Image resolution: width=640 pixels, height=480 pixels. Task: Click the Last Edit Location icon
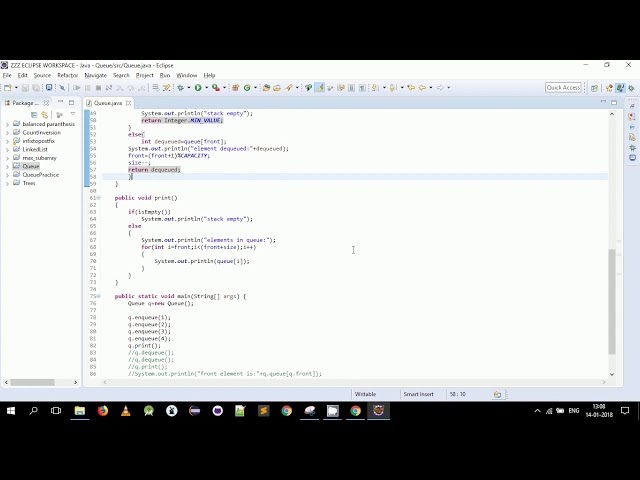411,87
